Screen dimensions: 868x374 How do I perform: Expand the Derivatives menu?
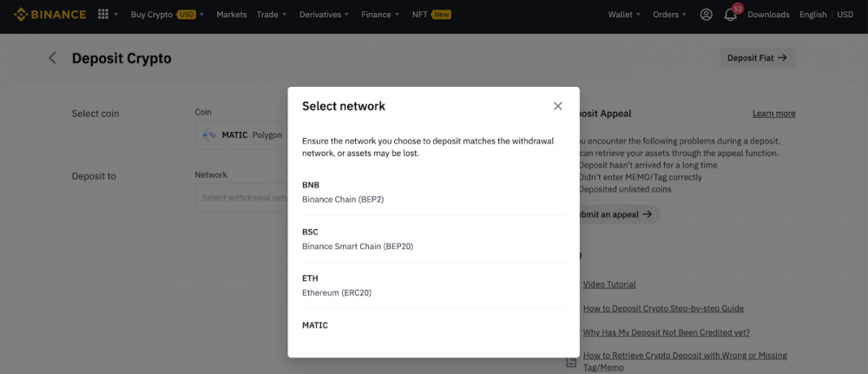click(325, 15)
